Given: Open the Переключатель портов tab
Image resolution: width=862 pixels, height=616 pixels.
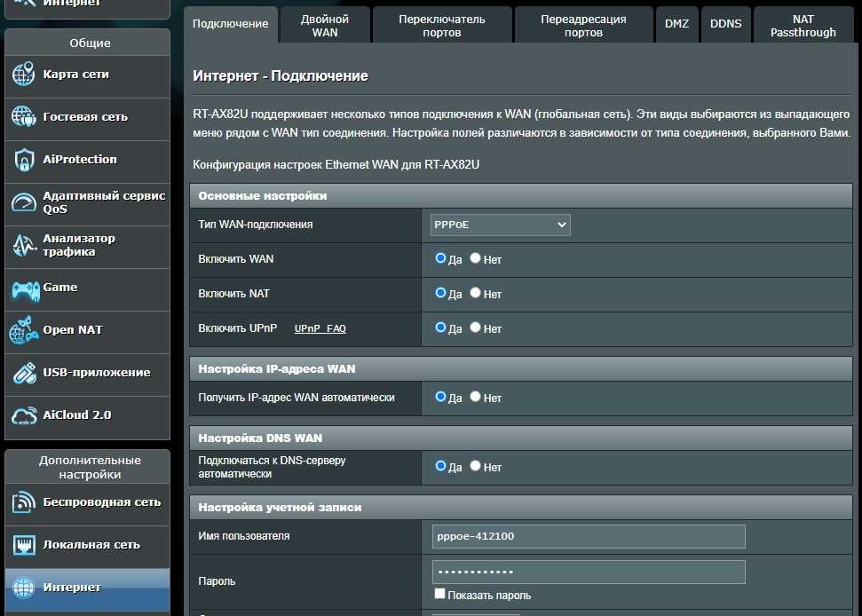Looking at the screenshot, I should tap(442, 25).
